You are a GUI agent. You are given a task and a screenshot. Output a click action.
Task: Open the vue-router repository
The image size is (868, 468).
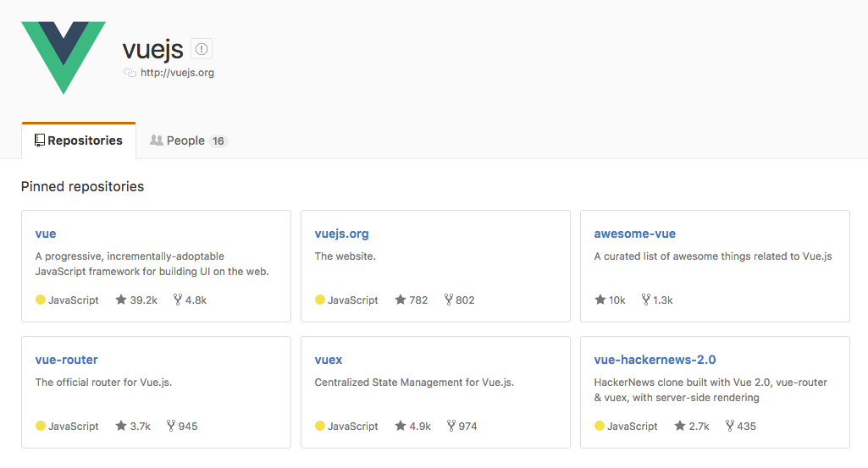click(x=66, y=360)
